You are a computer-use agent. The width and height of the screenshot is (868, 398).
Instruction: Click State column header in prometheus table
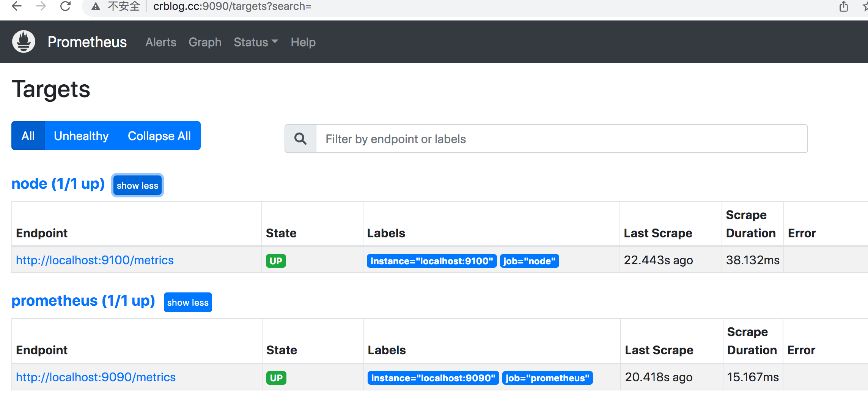coord(281,350)
